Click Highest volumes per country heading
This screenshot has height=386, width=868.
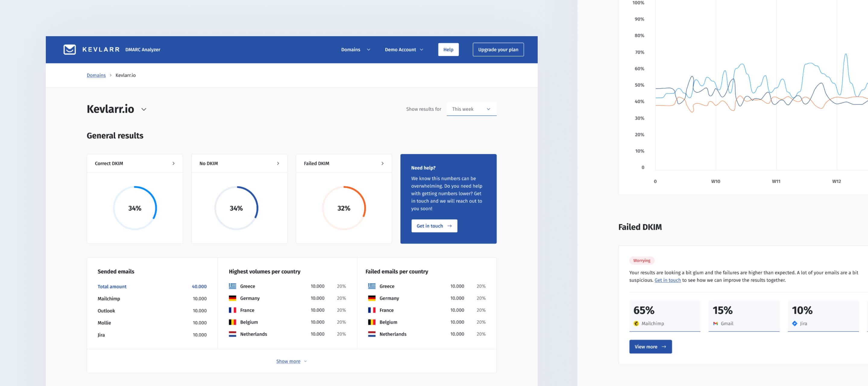pos(265,272)
